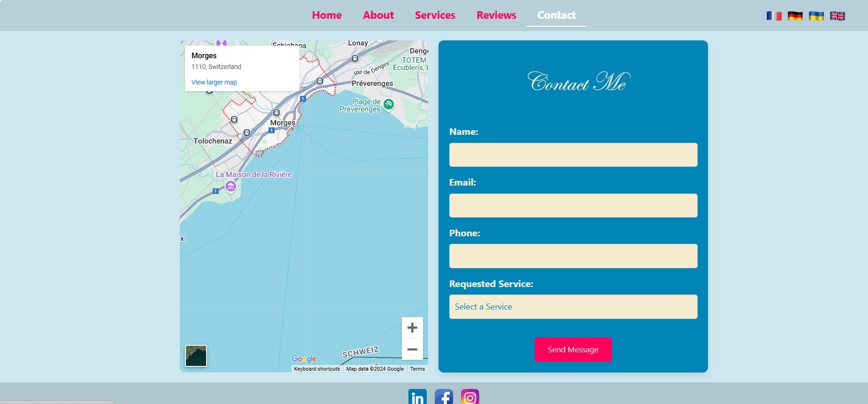Expand the Select a Service dropdown
The width and height of the screenshot is (868, 404).
point(573,307)
